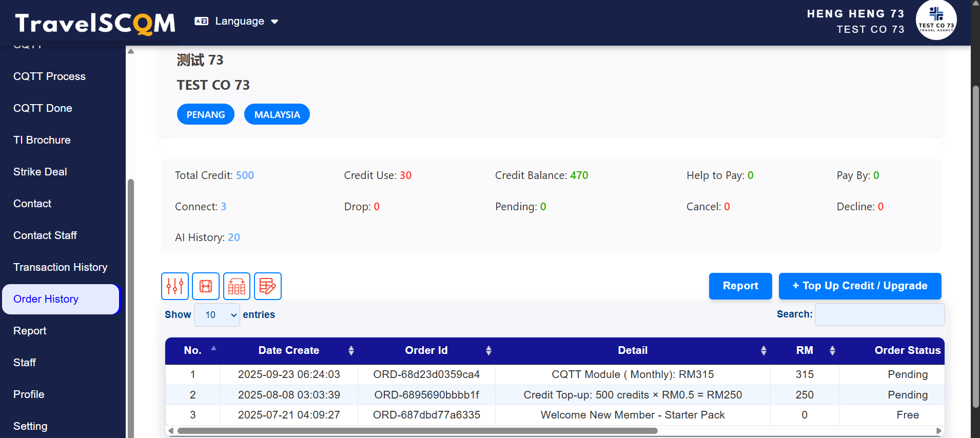The width and height of the screenshot is (980, 438).
Task: Click the Search input field
Action: (x=879, y=314)
